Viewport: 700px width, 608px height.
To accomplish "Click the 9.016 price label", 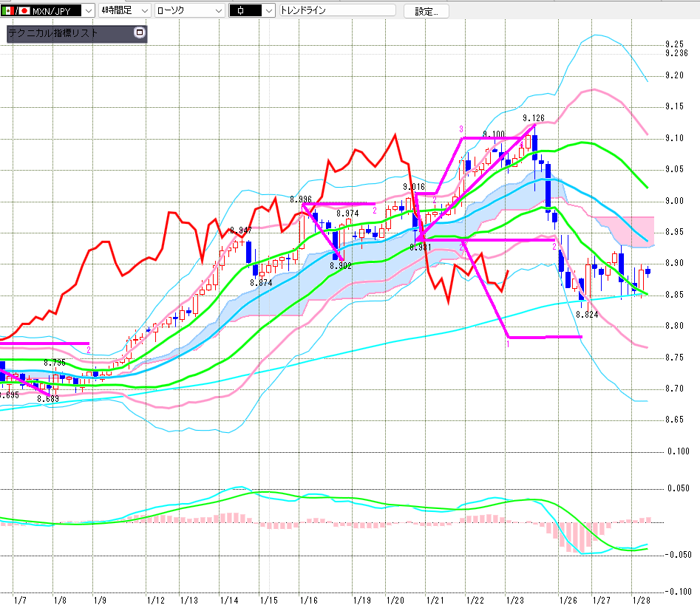I will click(414, 188).
